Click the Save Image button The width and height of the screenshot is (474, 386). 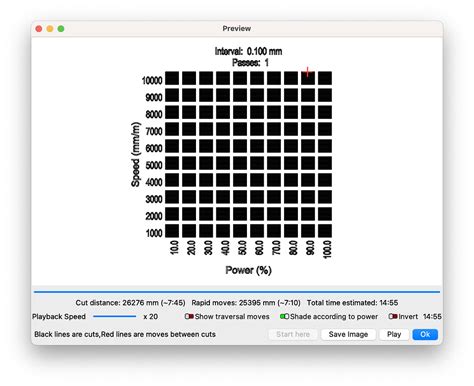pos(348,334)
